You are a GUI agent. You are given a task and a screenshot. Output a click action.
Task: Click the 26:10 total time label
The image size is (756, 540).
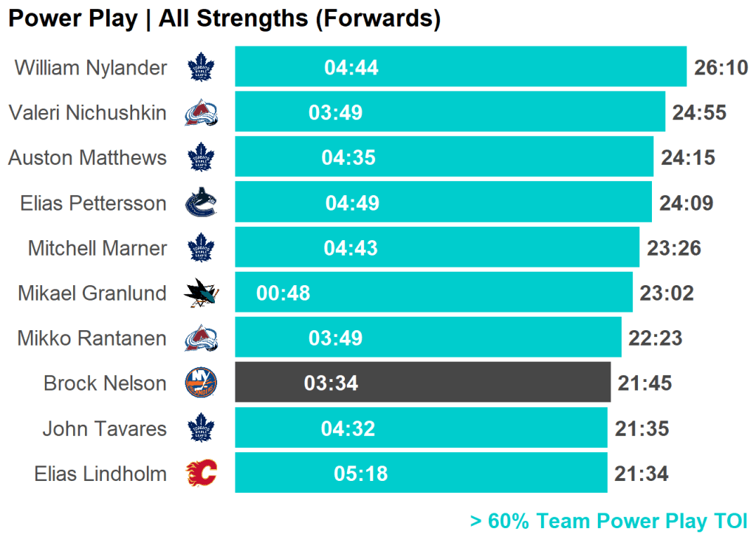pos(721,68)
